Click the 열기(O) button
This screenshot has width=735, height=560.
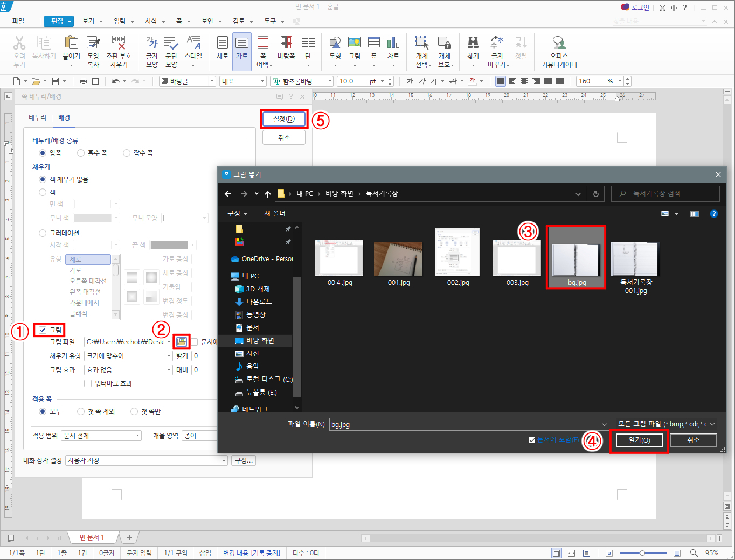(x=640, y=440)
